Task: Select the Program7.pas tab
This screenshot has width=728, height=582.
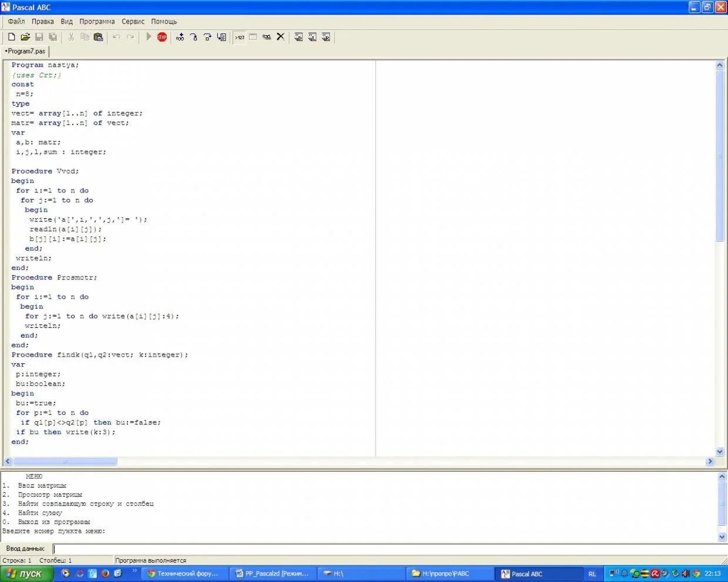Action: point(25,52)
